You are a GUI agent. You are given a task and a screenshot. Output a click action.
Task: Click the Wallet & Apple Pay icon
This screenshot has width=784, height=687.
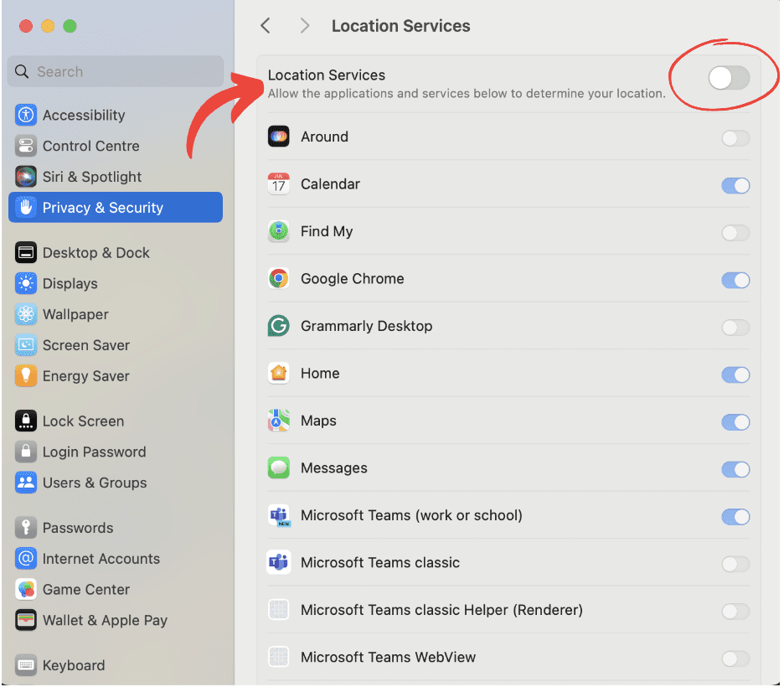pyautogui.click(x=26, y=620)
